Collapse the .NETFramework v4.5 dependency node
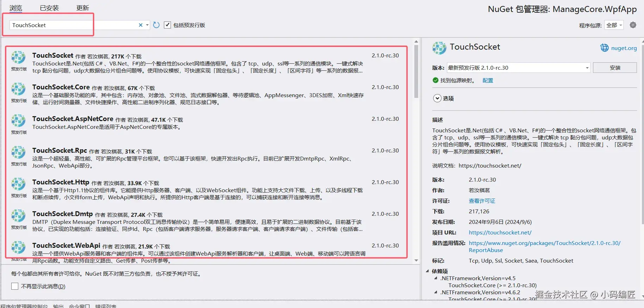The image size is (644, 308). click(x=436, y=278)
